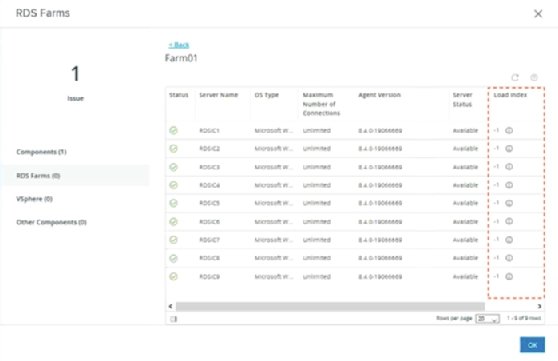
Task: Click the RDSIC8 server name cell
Action: pyautogui.click(x=209, y=258)
